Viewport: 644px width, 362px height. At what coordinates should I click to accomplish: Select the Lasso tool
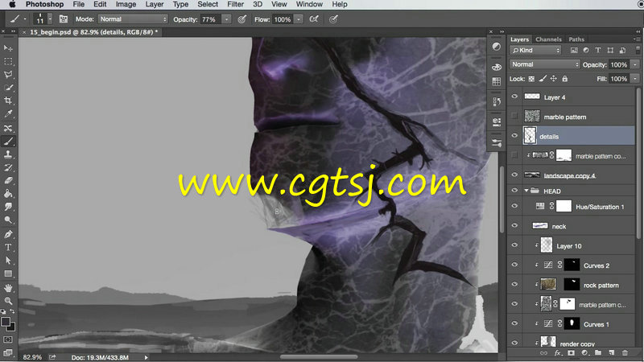[x=8, y=75]
